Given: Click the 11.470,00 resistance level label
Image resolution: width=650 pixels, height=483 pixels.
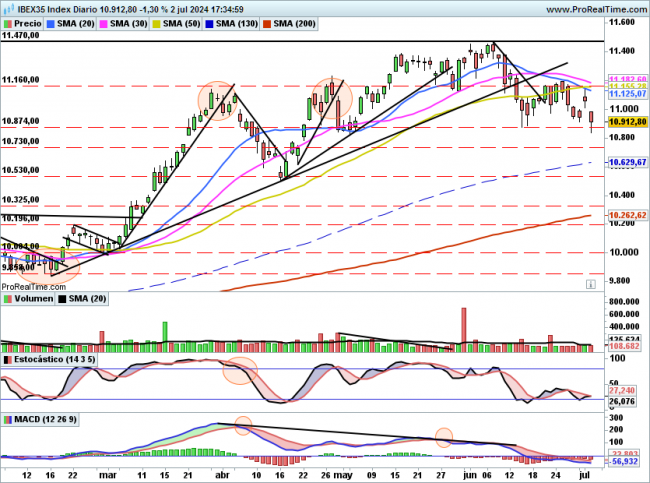Looking at the screenshot, I should (21, 35).
